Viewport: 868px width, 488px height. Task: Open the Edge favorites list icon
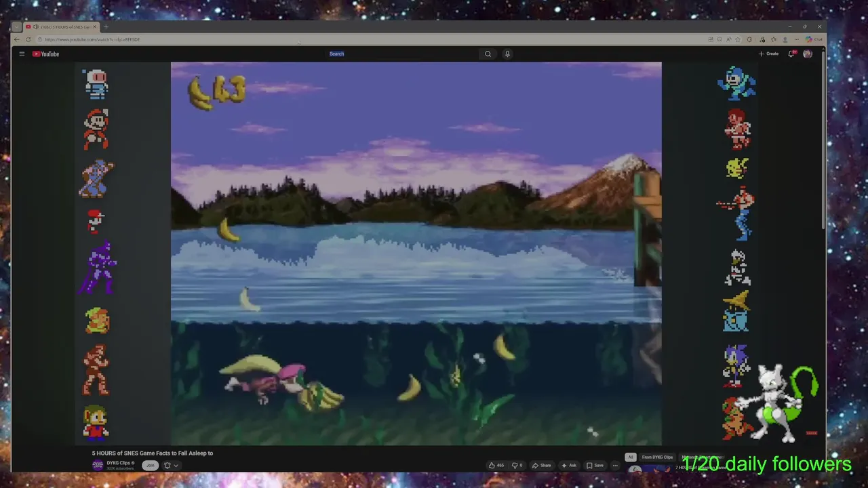click(774, 39)
